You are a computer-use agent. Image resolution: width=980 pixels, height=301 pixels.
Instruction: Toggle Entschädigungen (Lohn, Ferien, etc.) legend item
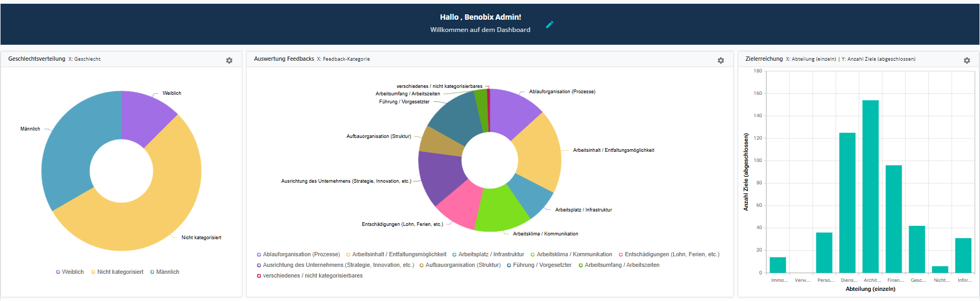click(671, 255)
